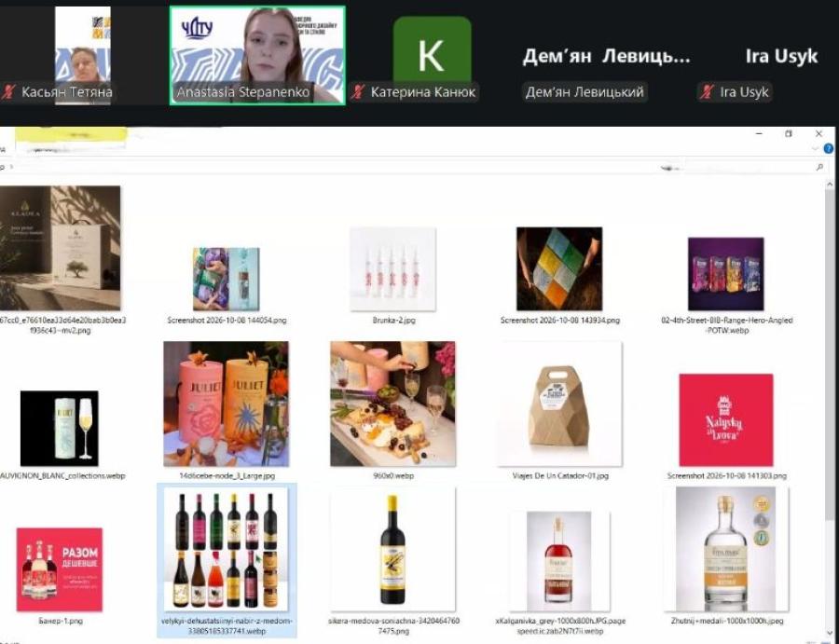Click file name Zhutnij+medali-1000x1000h.jpeg
Image resolution: width=839 pixels, height=644 pixels.
(x=727, y=621)
